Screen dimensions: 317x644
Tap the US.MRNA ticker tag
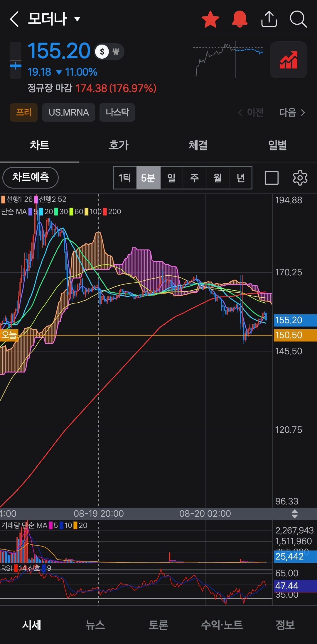pyautogui.click(x=68, y=112)
